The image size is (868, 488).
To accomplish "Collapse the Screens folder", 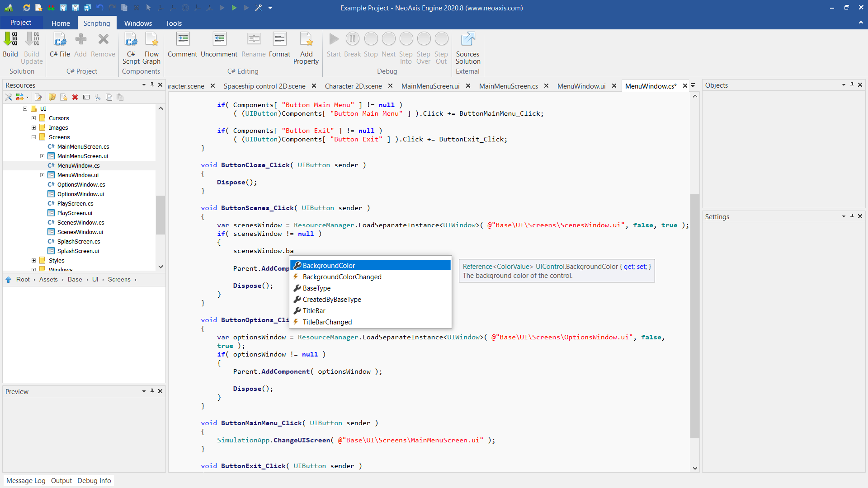I will [x=34, y=137].
